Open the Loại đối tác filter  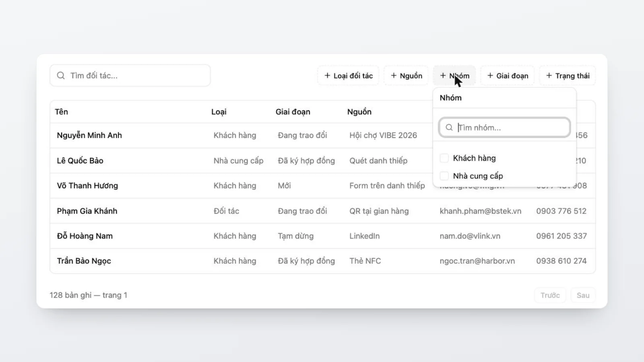click(349, 76)
